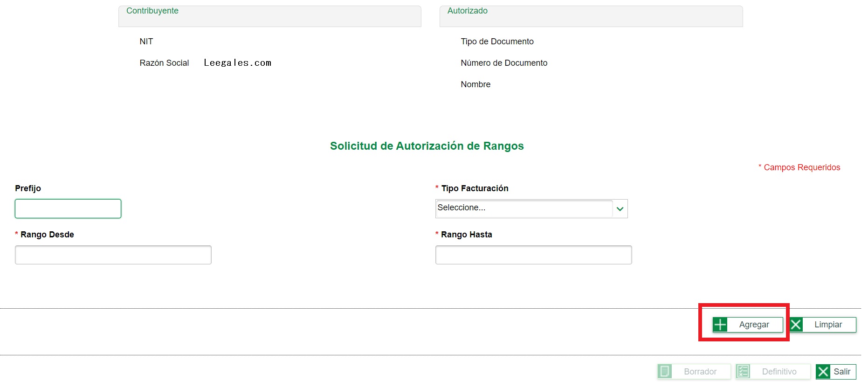Click the Salir button label
The image size is (868, 388).
(x=842, y=372)
